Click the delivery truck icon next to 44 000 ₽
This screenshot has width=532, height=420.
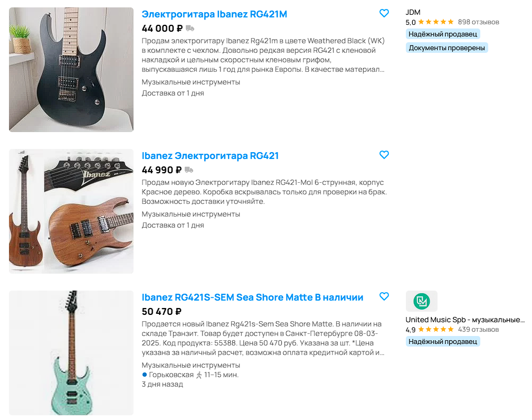pyautogui.click(x=190, y=28)
